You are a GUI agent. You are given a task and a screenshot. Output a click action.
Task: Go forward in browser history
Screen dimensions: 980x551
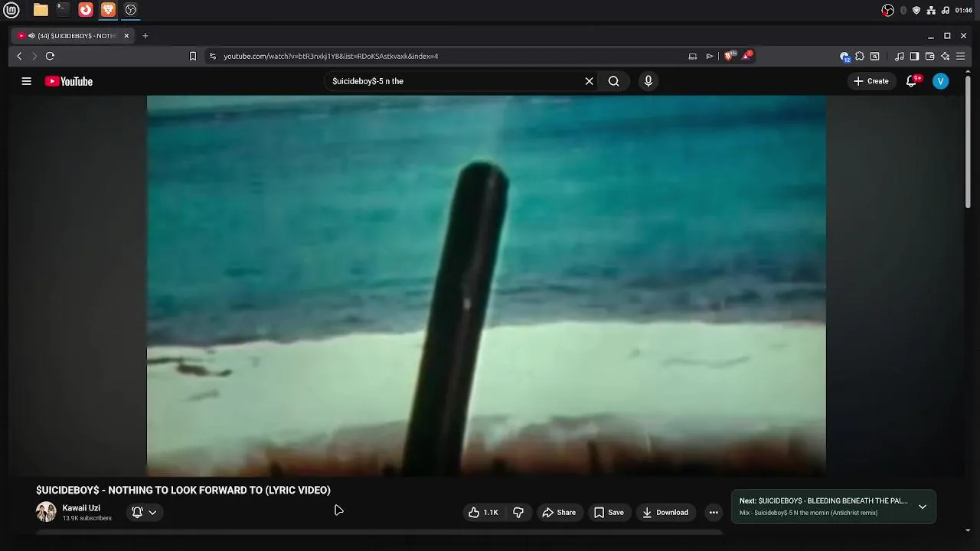pos(34,56)
